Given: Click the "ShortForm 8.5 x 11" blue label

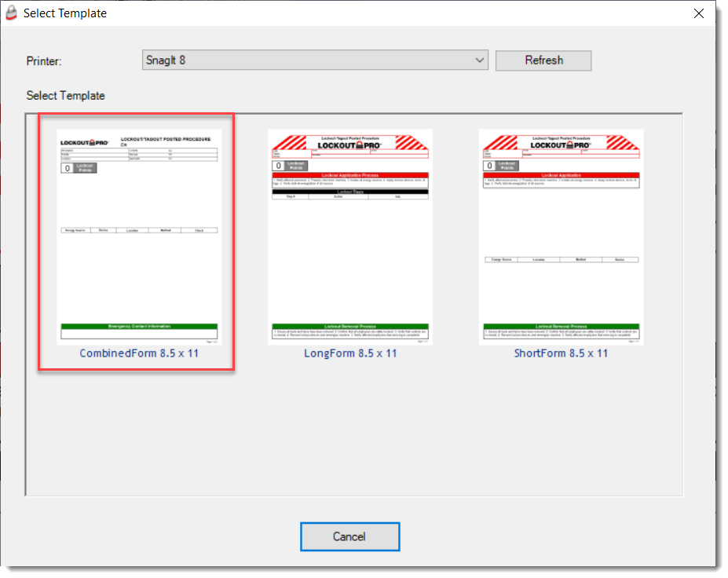Looking at the screenshot, I should pos(561,353).
